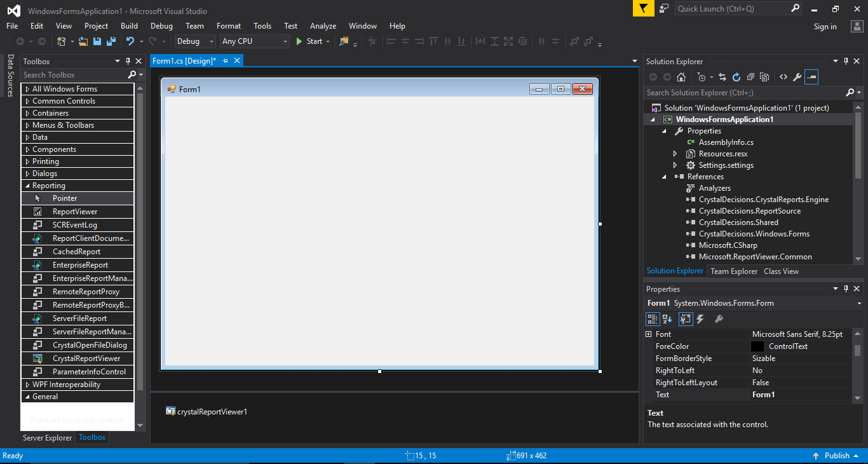Save the current file with disk icon
The width and height of the screenshot is (868, 464).
[x=97, y=41]
